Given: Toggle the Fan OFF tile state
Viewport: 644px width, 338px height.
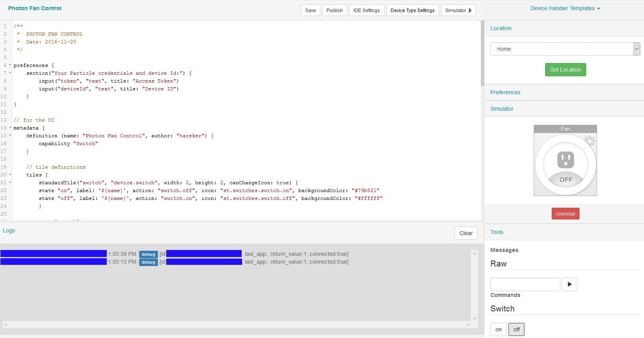Looking at the screenshot, I should (x=565, y=180).
